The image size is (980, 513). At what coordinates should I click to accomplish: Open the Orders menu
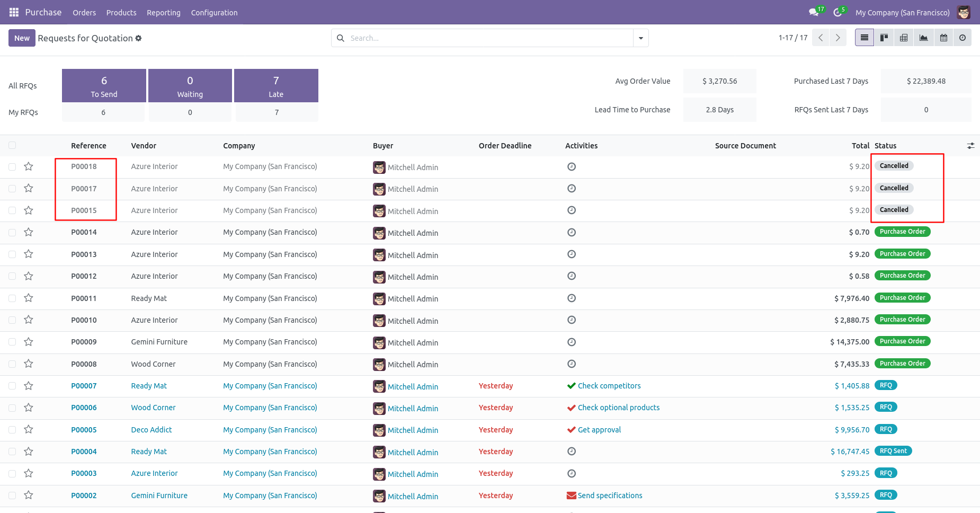[x=84, y=13]
